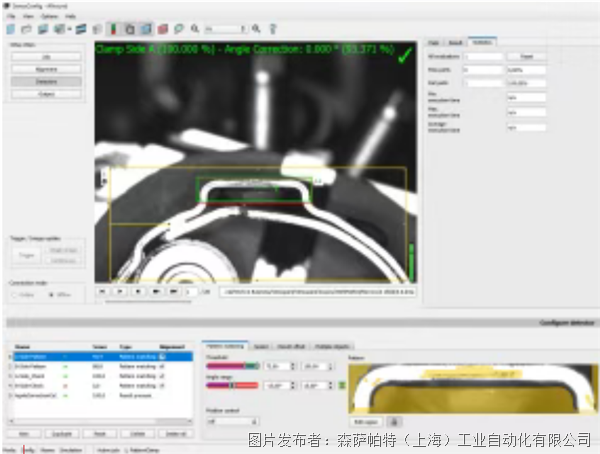The height and width of the screenshot is (454, 600).
Task: Click the greyed-out toolbar icon after the film strip
Action: pyautogui.click(x=98, y=29)
